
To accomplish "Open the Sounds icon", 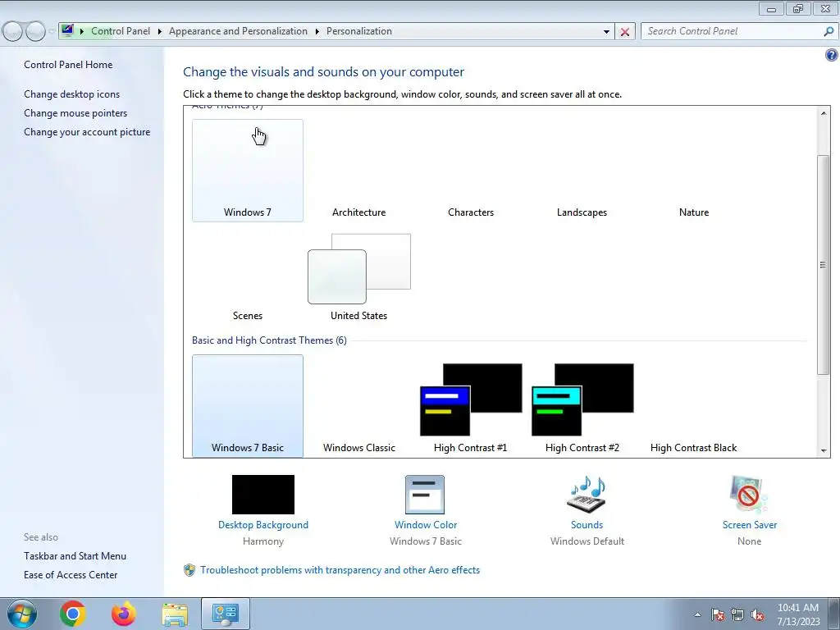I will [587, 495].
